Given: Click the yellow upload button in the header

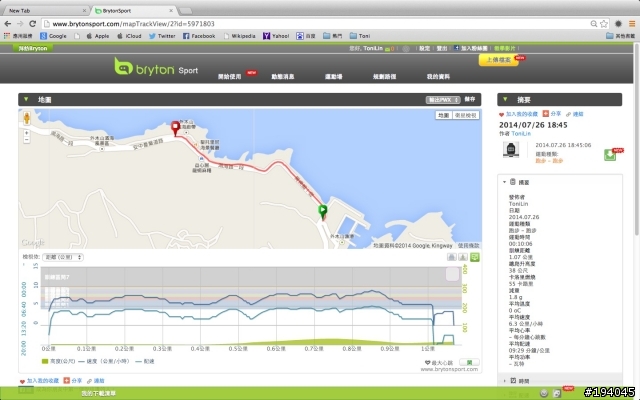Looking at the screenshot, I should [x=498, y=60].
